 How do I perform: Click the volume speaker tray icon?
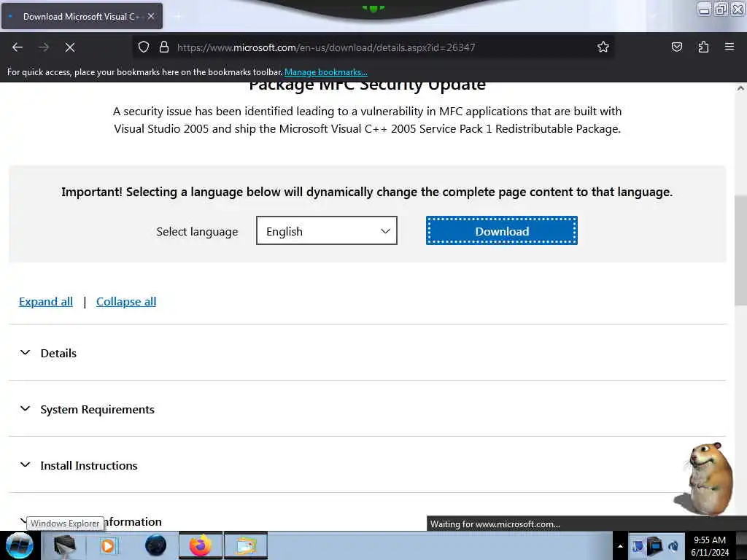pyautogui.click(x=673, y=546)
